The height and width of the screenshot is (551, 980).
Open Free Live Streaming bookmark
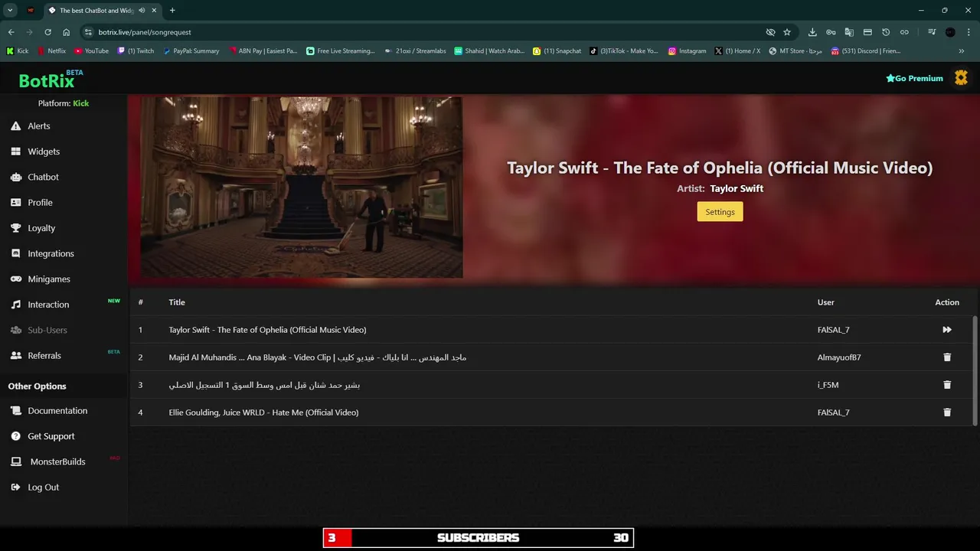click(x=341, y=51)
